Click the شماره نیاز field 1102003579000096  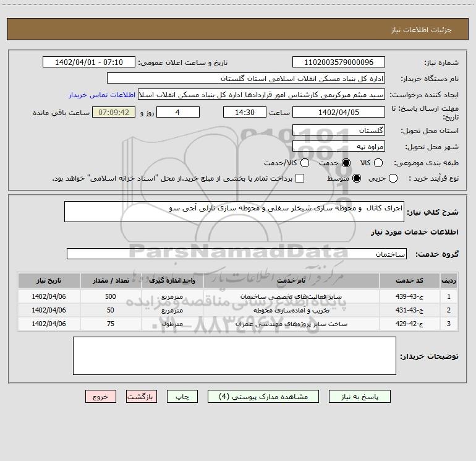pyautogui.click(x=339, y=62)
